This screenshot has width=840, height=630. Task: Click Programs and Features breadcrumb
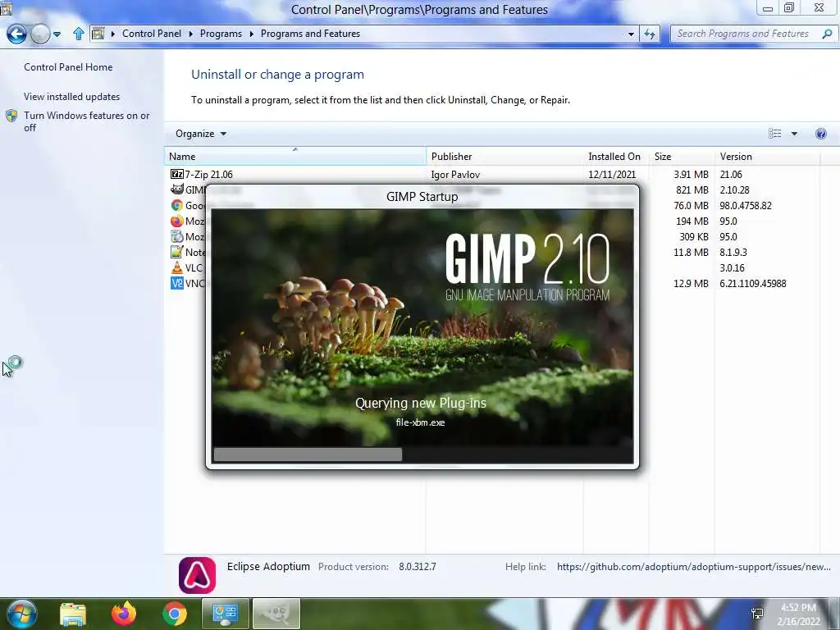[310, 33]
